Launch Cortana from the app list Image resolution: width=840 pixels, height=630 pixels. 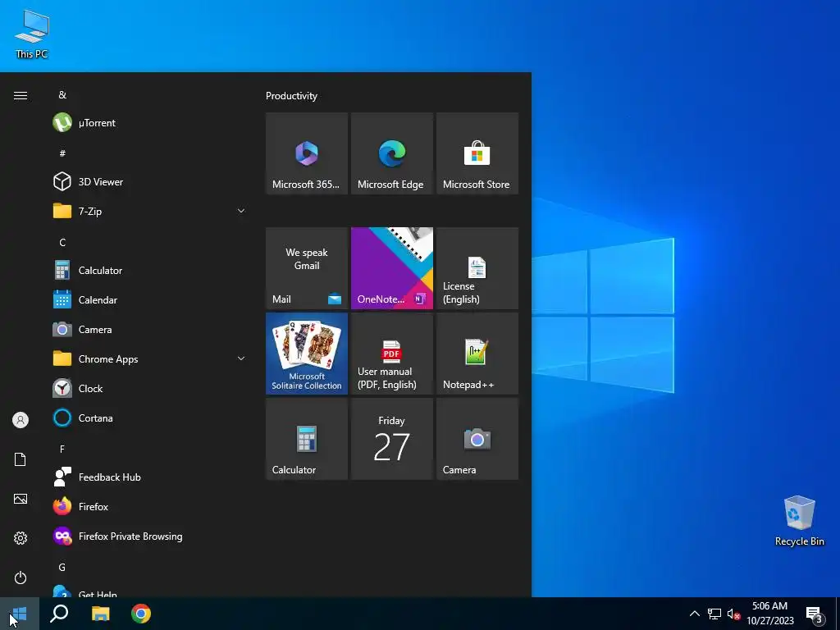(x=150, y=418)
